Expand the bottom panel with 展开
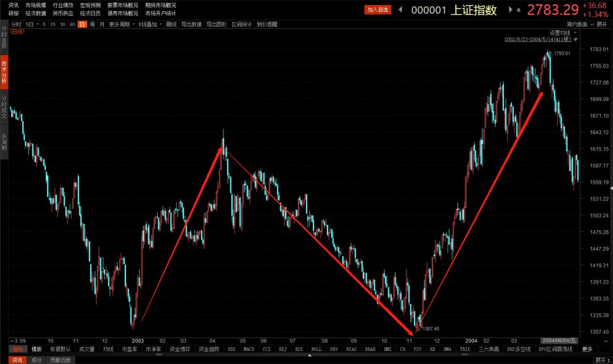The image size is (613, 364). (x=601, y=359)
